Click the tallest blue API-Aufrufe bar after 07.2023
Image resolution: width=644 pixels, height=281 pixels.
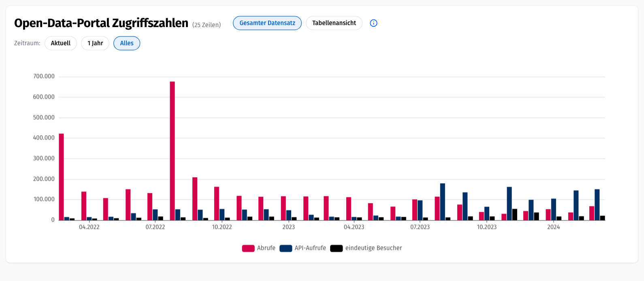coord(443,202)
